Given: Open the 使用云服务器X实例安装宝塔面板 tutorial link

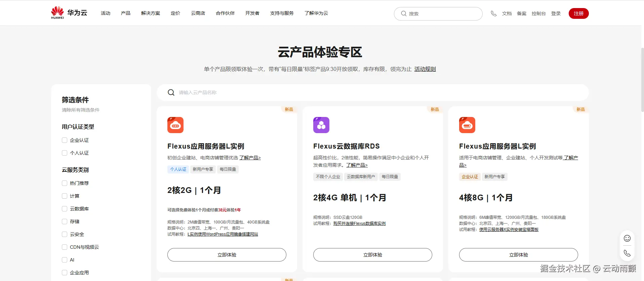Looking at the screenshot, I should pyautogui.click(x=509, y=230).
